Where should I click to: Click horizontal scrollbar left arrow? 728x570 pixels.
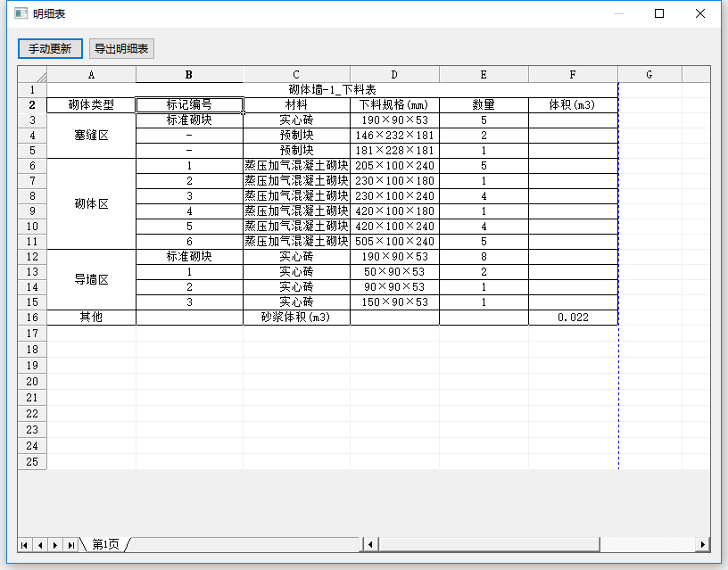point(370,544)
